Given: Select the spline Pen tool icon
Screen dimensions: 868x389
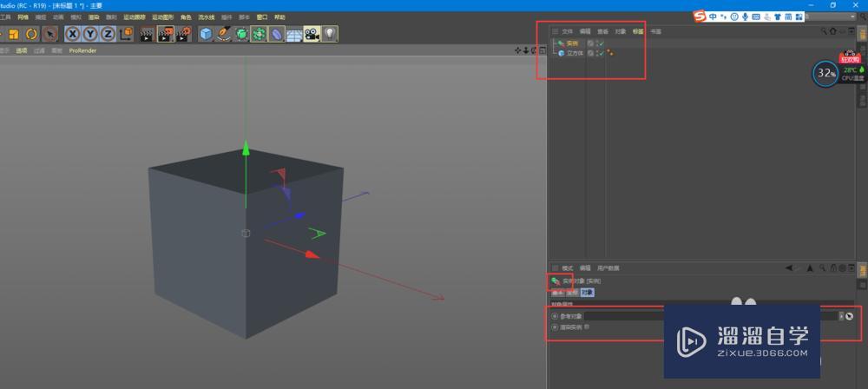Looking at the screenshot, I should pos(224,35).
